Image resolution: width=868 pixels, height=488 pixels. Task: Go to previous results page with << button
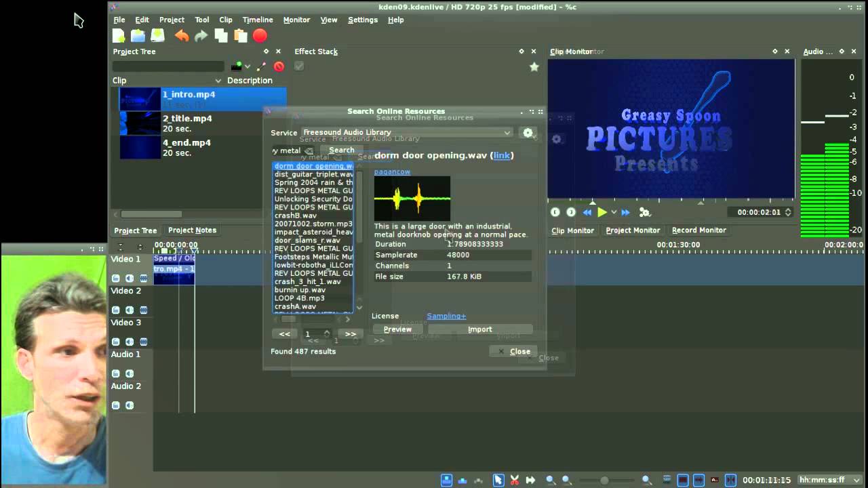(285, 334)
